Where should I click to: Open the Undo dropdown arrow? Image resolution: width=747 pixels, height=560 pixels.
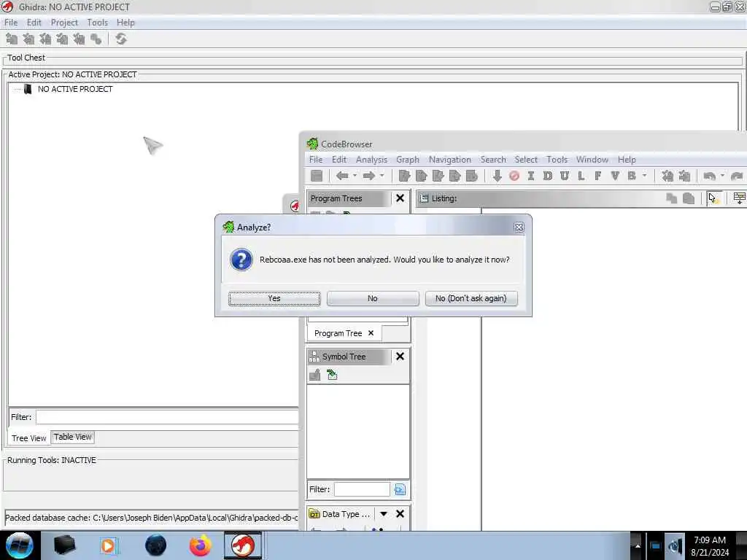coord(723,176)
